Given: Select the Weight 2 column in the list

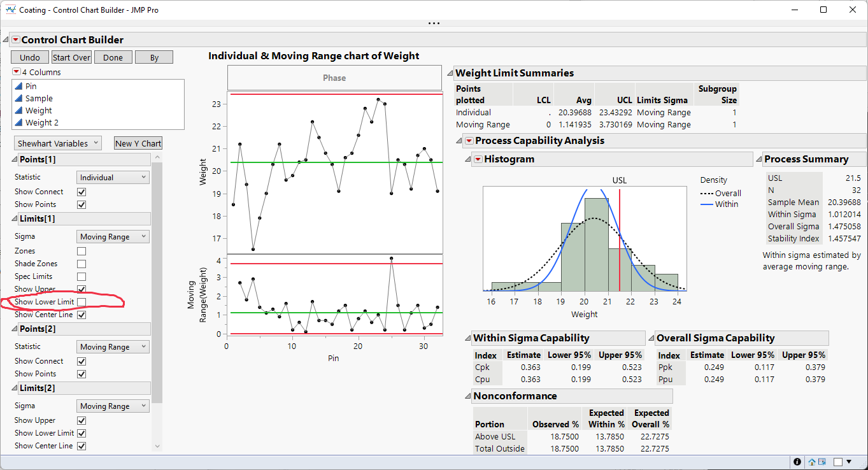Looking at the screenshot, I should (x=41, y=122).
